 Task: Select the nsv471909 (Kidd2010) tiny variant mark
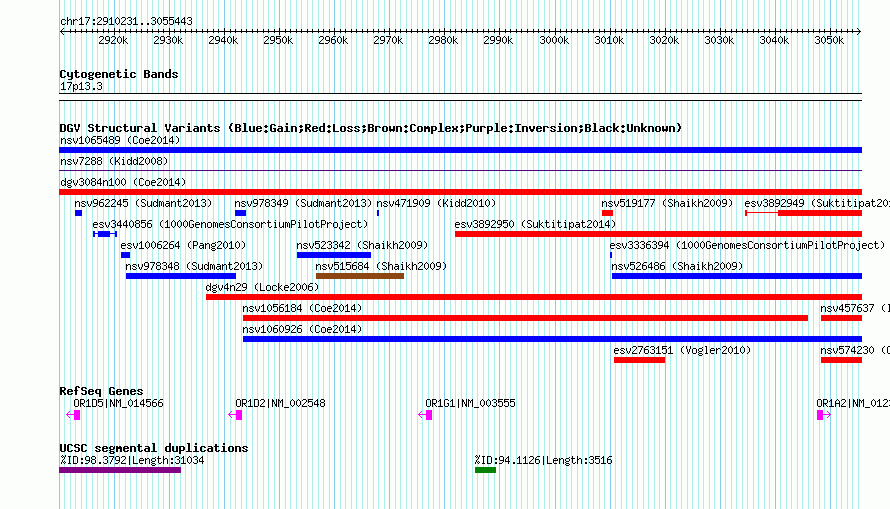click(378, 213)
